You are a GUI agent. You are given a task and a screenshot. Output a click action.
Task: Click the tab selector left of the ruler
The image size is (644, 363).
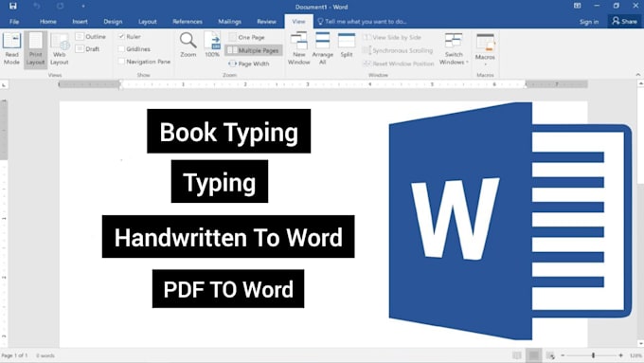(4, 84)
